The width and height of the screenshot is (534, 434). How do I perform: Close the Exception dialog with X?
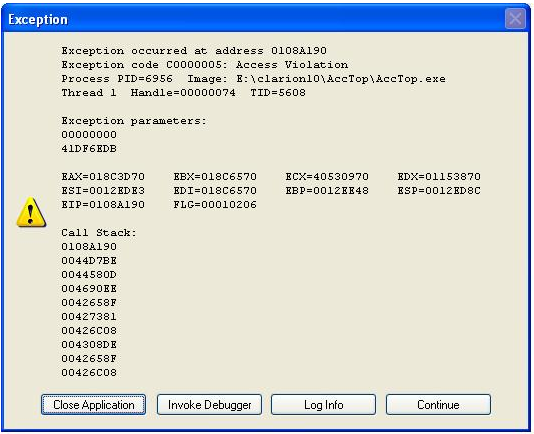click(x=515, y=19)
